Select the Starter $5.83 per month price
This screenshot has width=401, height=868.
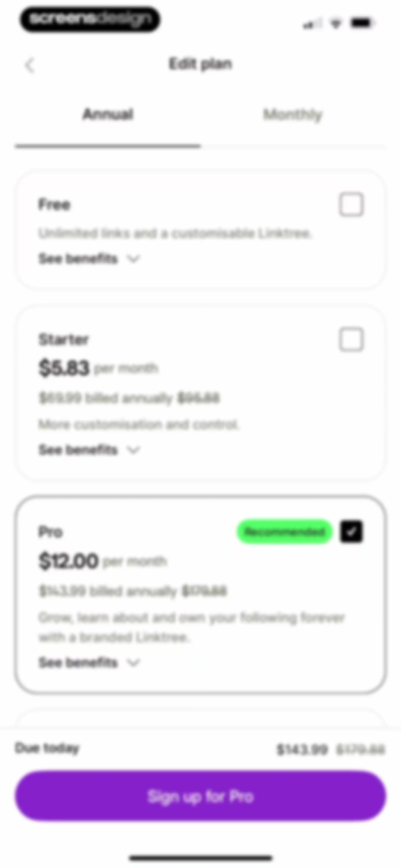[x=98, y=368]
